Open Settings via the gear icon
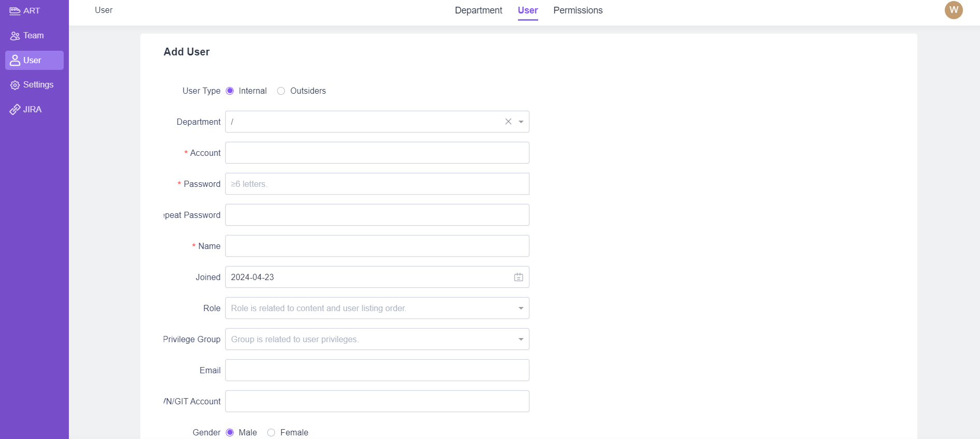The height and width of the screenshot is (439, 980). click(x=15, y=85)
